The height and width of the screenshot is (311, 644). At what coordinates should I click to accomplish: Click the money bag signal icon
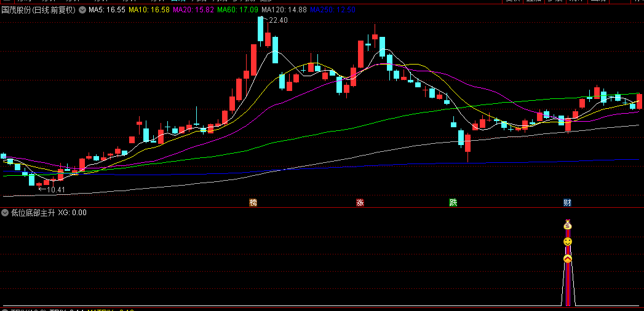pyautogui.click(x=568, y=225)
